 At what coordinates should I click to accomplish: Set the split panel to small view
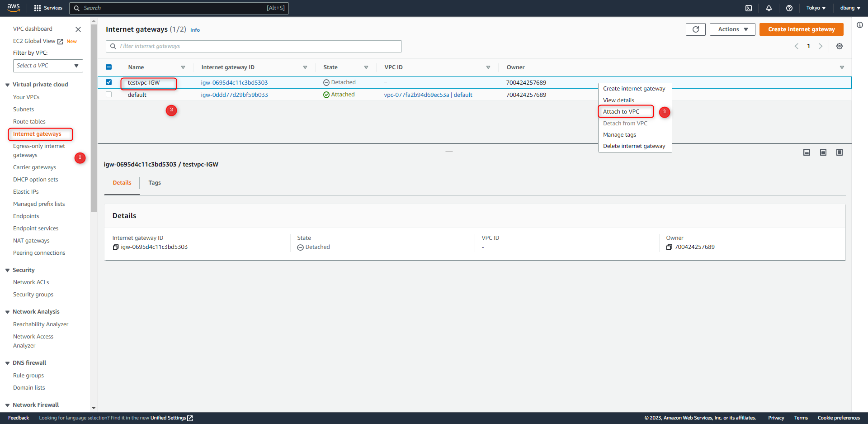point(807,152)
